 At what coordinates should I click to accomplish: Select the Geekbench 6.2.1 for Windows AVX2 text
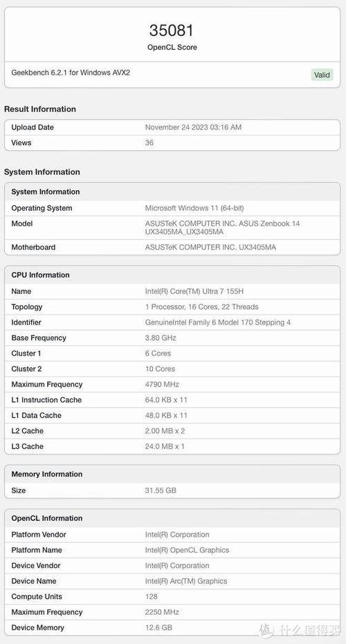point(71,73)
